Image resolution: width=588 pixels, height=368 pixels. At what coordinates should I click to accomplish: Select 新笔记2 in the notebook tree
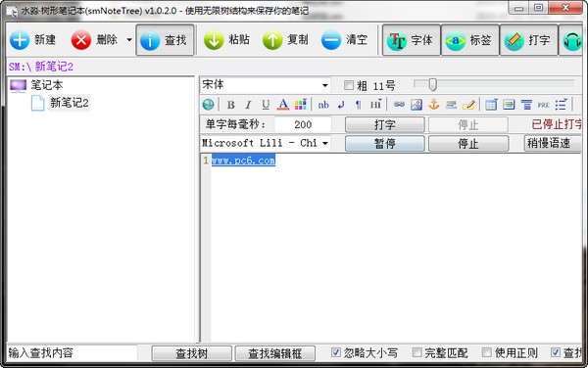(70, 103)
